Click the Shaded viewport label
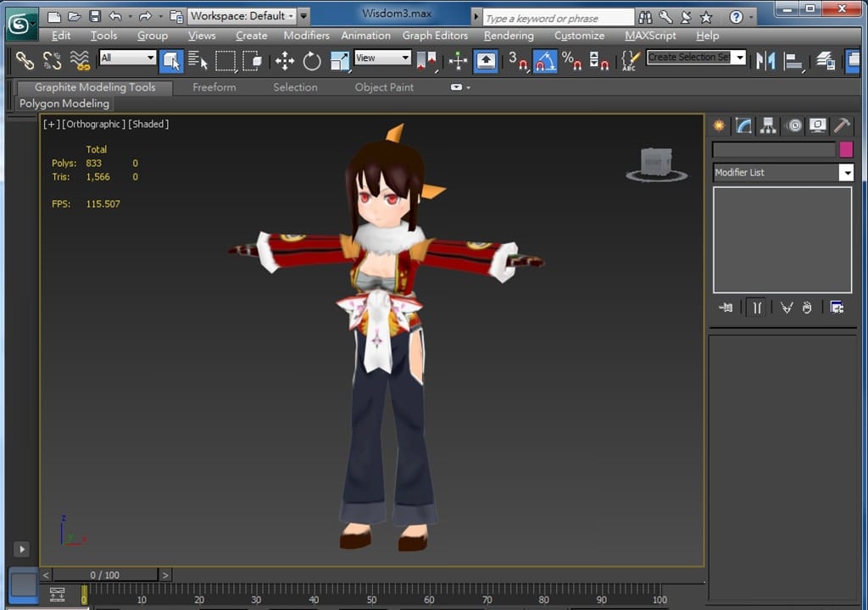The width and height of the screenshot is (868, 610). point(148,124)
